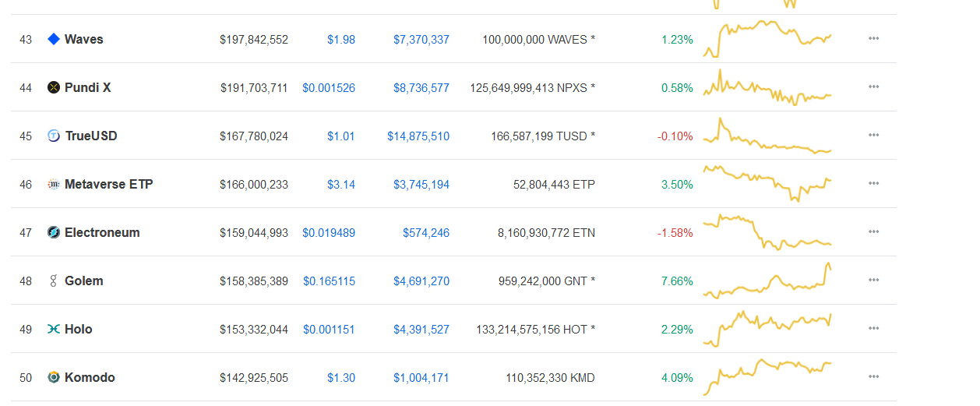Image resolution: width=980 pixels, height=406 pixels.
Task: Click Golem market cap $158,385,389
Action: click(x=254, y=281)
